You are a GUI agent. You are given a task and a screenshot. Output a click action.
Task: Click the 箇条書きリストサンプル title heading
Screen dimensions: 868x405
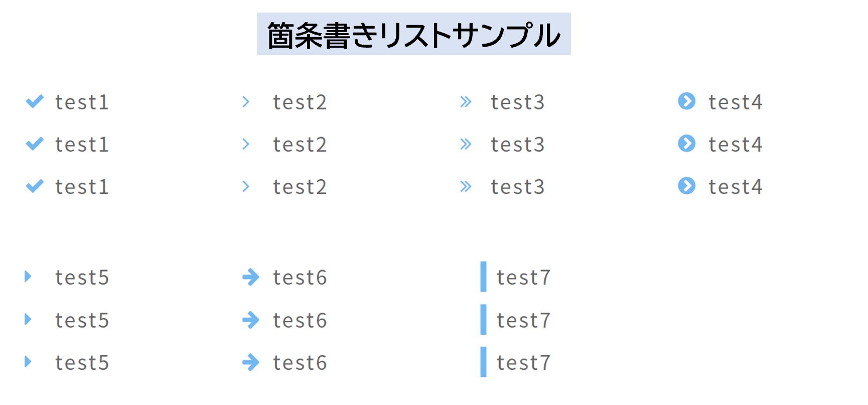pyautogui.click(x=413, y=35)
